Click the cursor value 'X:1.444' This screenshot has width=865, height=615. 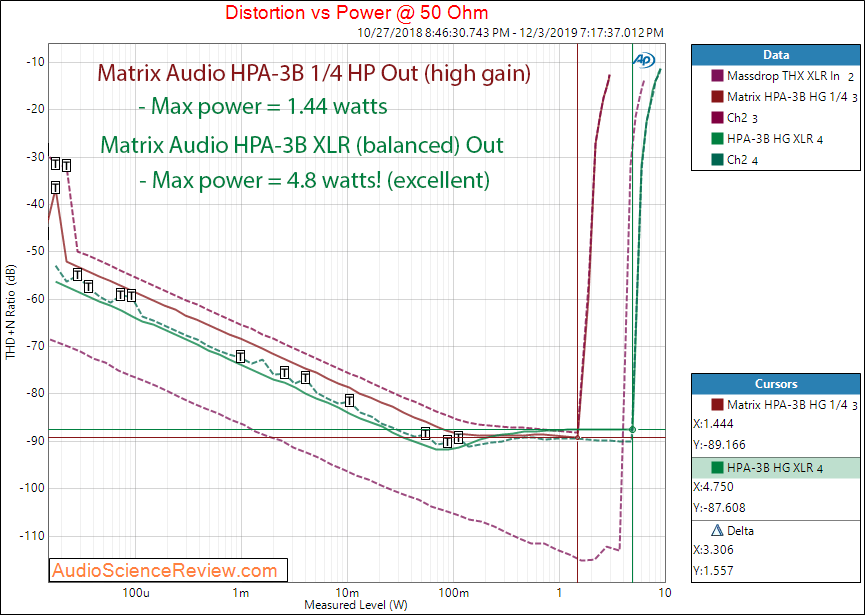coord(713,424)
